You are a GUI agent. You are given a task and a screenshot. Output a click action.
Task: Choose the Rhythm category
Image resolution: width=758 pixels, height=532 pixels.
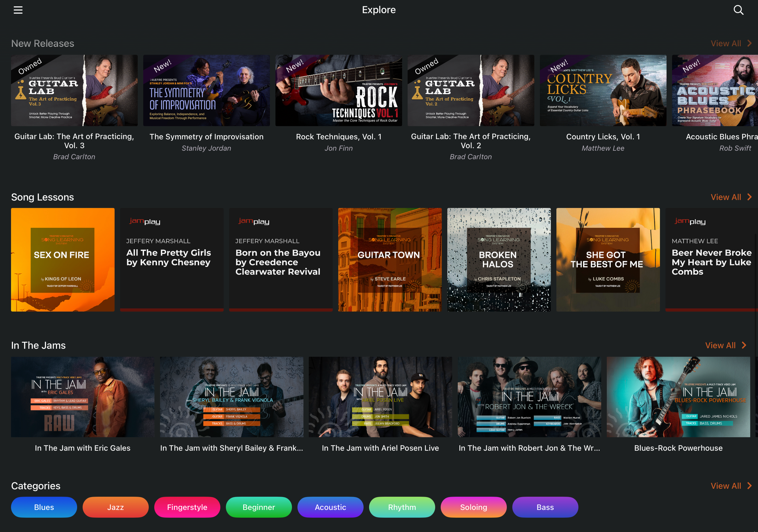tap(402, 507)
